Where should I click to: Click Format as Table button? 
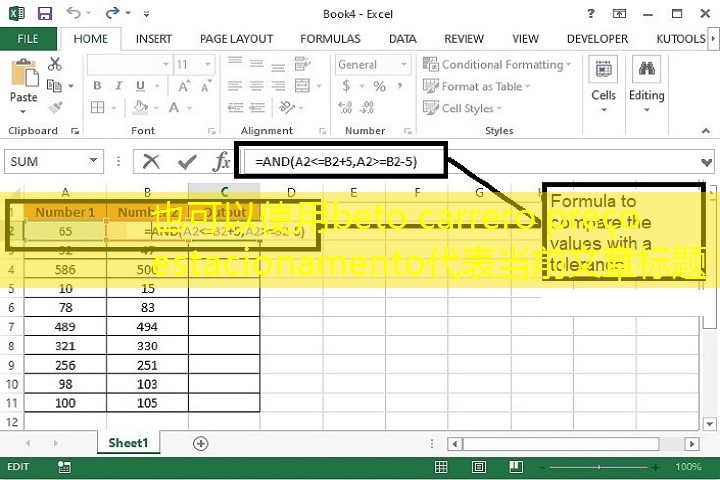(x=481, y=86)
